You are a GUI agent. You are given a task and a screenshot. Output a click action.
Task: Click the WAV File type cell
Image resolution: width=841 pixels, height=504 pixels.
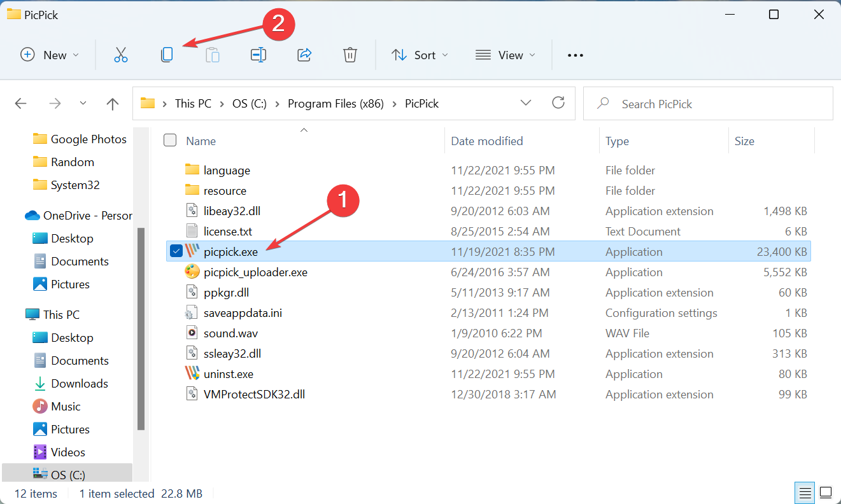tap(627, 333)
